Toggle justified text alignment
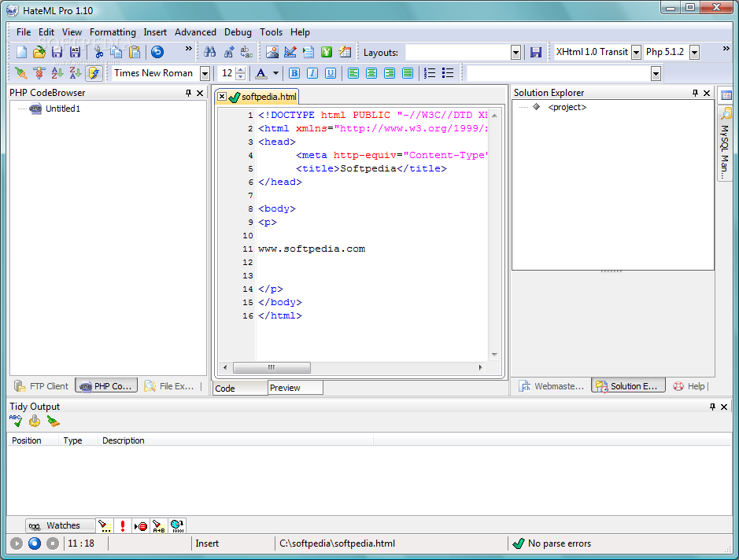 408,73
